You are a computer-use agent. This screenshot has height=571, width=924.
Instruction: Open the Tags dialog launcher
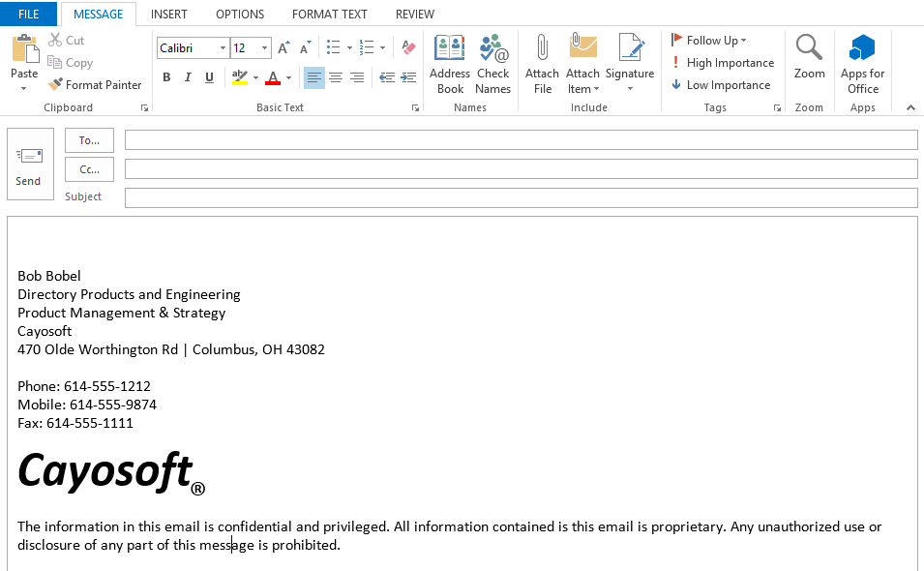(777, 107)
